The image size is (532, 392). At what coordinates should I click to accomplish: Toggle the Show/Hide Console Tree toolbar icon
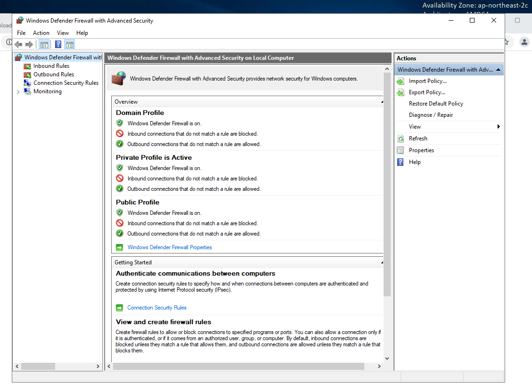click(44, 44)
